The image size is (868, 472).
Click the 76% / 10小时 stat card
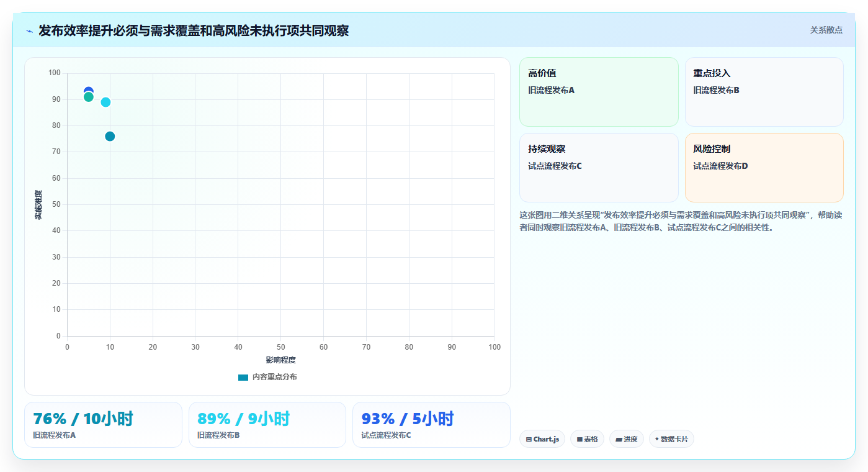pyautogui.click(x=103, y=425)
